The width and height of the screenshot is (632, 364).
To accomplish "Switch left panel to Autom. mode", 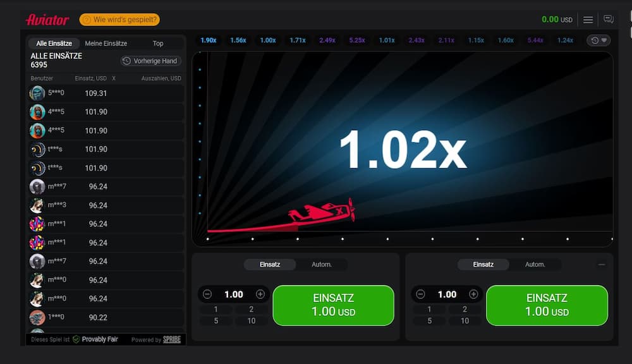I will tap(322, 265).
